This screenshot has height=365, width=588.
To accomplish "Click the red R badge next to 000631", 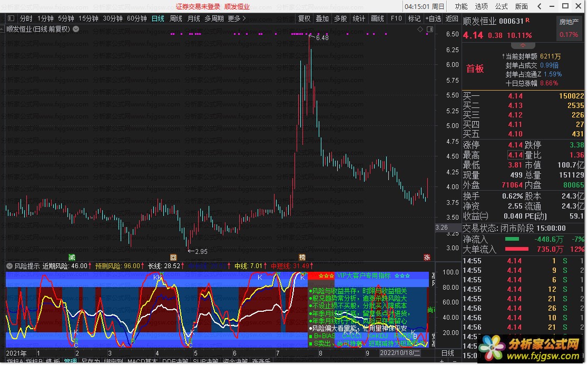I will 527,20.
